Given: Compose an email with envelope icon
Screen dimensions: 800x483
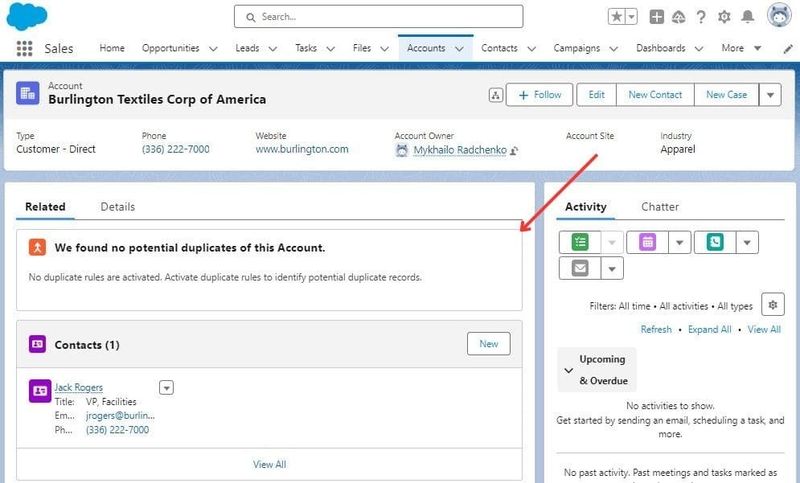Looking at the screenshot, I should coord(580,268).
